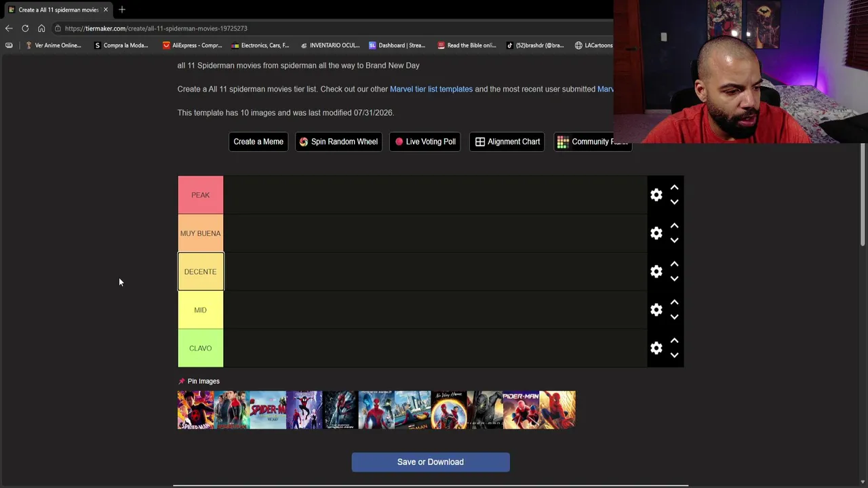Open the (52)brashdr TikTok bookmark
The width and height of the screenshot is (868, 488).
(535, 45)
